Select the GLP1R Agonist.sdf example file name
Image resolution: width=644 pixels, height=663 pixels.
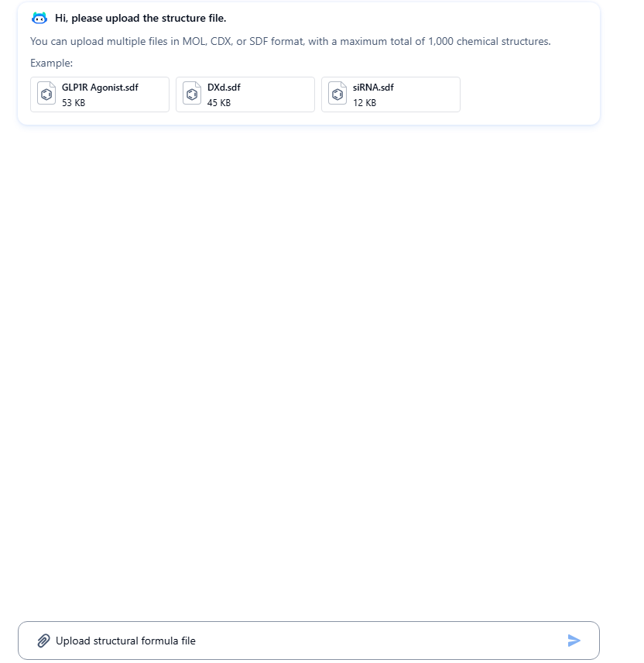(x=100, y=88)
